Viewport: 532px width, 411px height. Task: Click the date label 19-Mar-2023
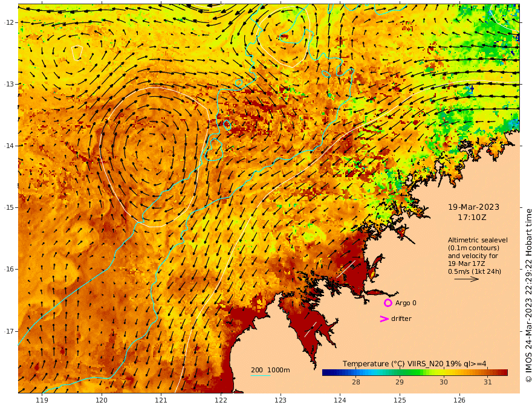click(x=473, y=207)
